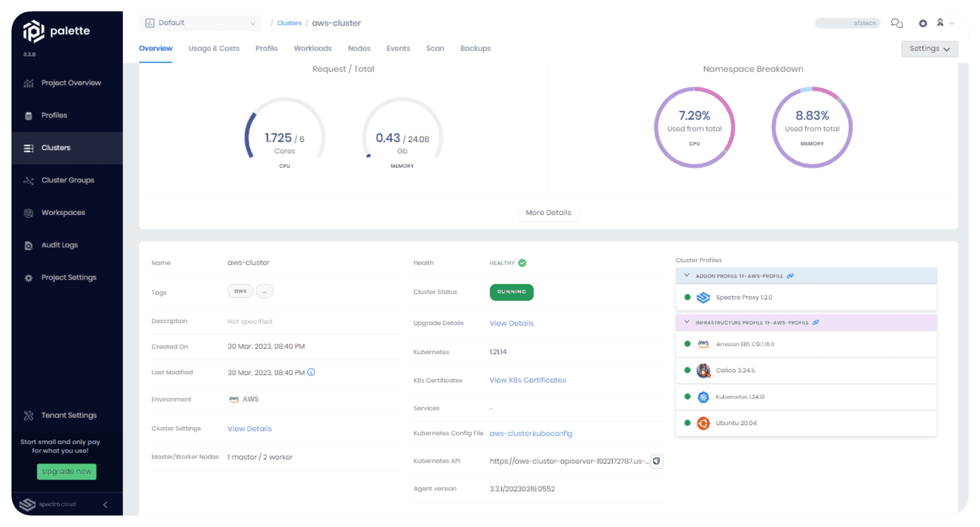Viewport: 980px width, 527px height.
Task: Open the Default project dropdown
Action: click(201, 23)
